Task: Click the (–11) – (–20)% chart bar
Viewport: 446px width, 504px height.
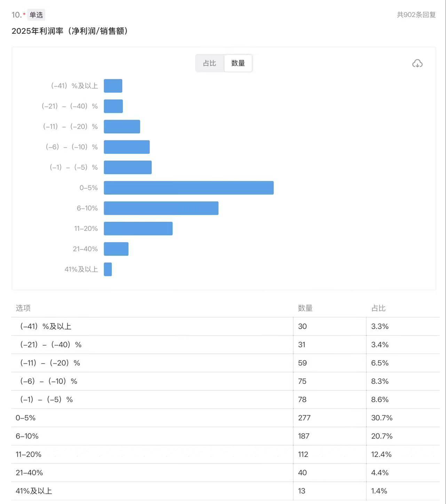Action: point(122,127)
